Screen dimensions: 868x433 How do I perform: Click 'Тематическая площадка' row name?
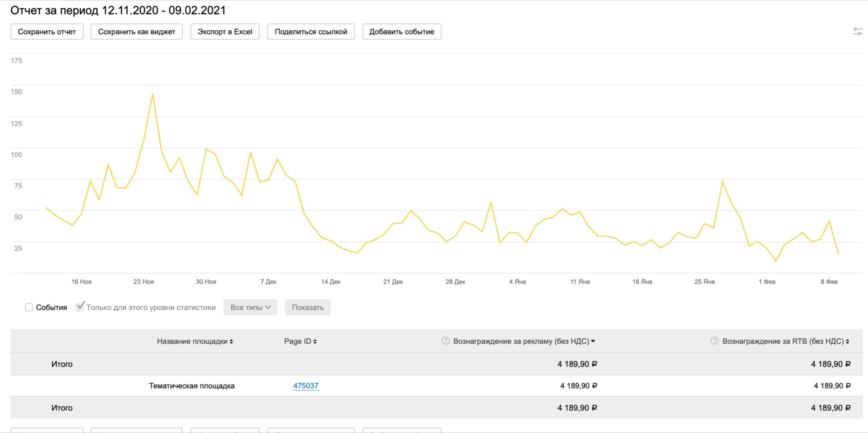(191, 386)
